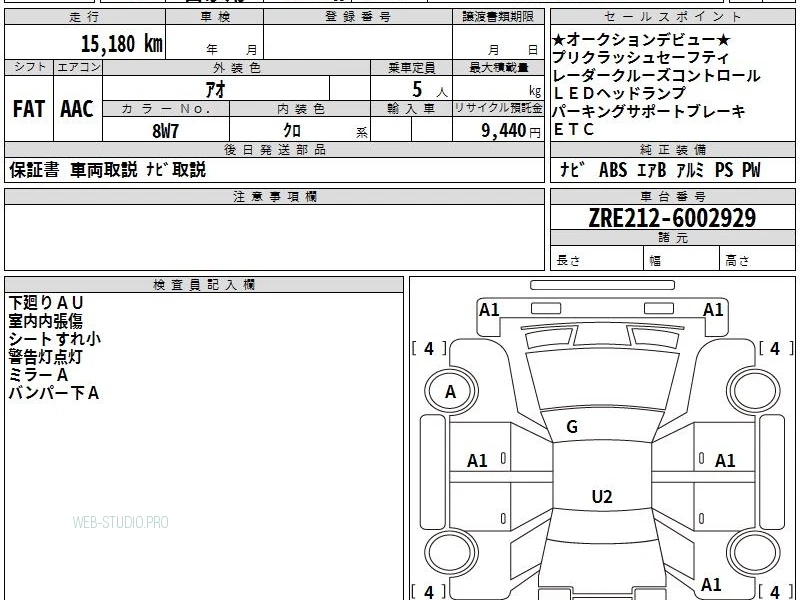Click the 登録番号 header cell

point(358,17)
